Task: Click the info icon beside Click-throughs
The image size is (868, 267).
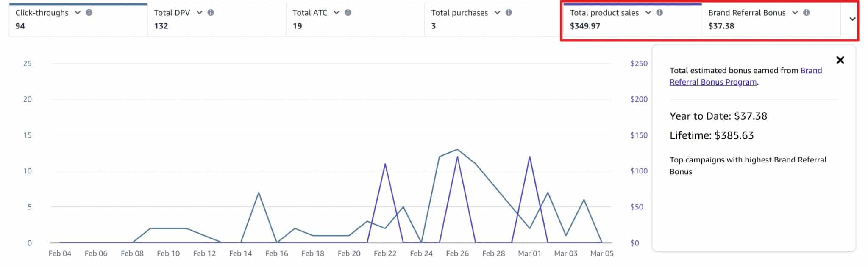Action: (89, 13)
